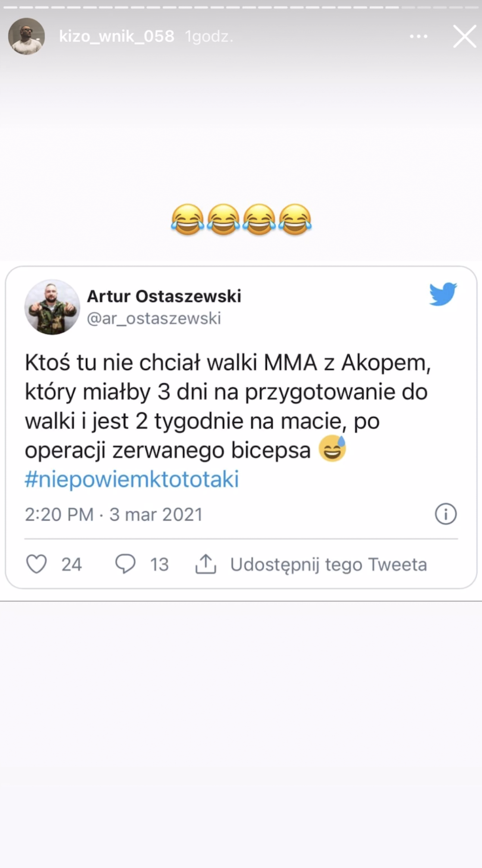Close the story with the X icon
This screenshot has height=868, width=482.
point(464,36)
